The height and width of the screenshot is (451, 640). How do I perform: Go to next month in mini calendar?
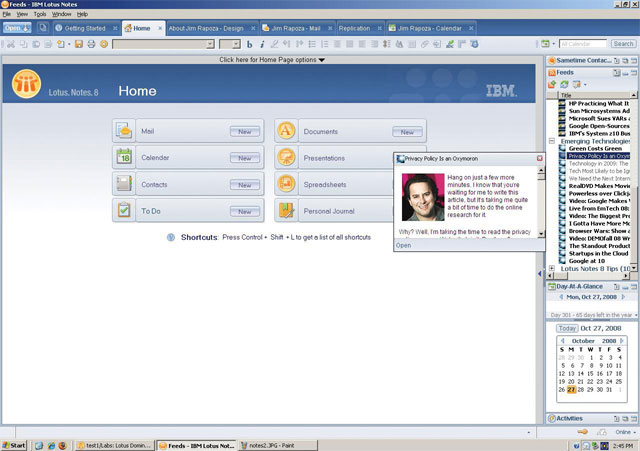(622, 341)
